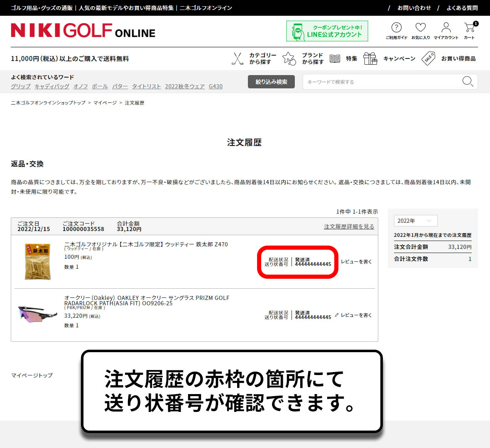Click the gift box campaign icon
The width and height of the screenshot is (490, 448).
(x=370, y=58)
